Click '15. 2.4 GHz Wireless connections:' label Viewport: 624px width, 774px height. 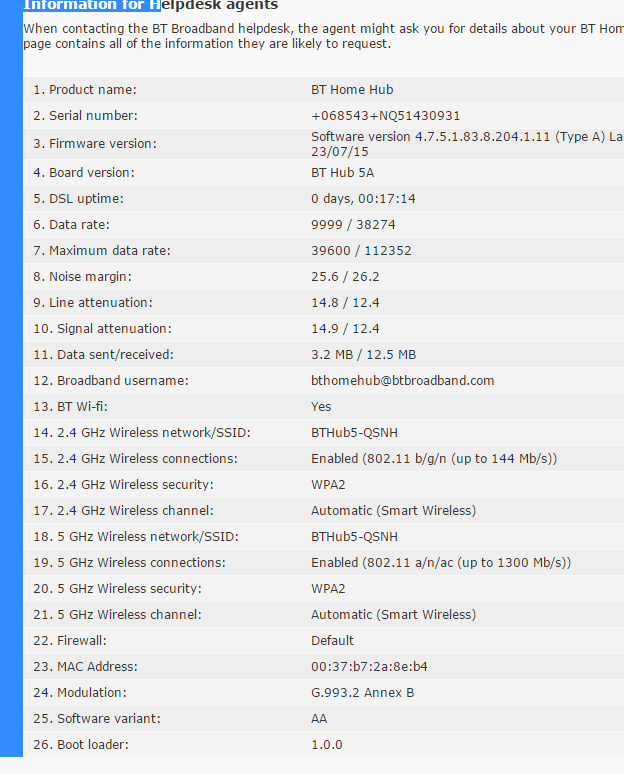click(135, 459)
